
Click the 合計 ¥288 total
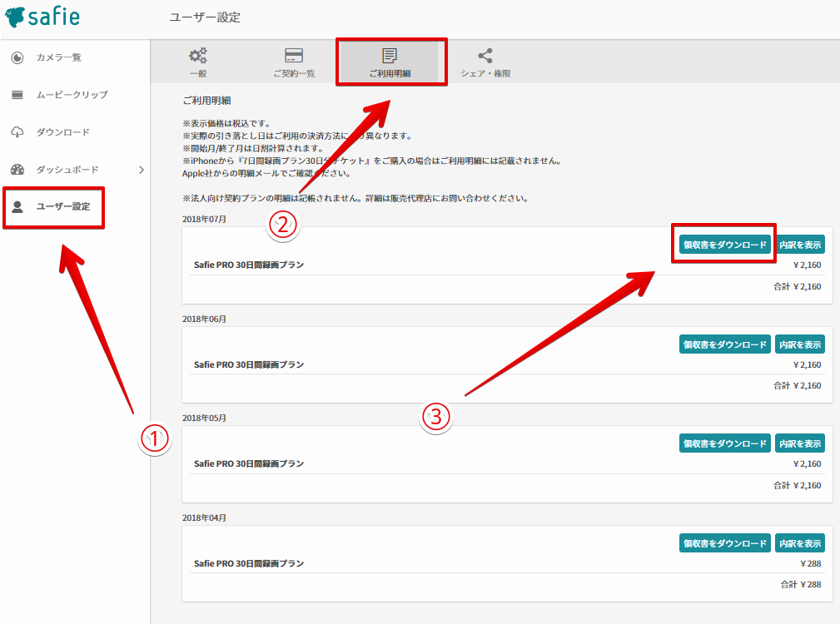click(x=800, y=584)
